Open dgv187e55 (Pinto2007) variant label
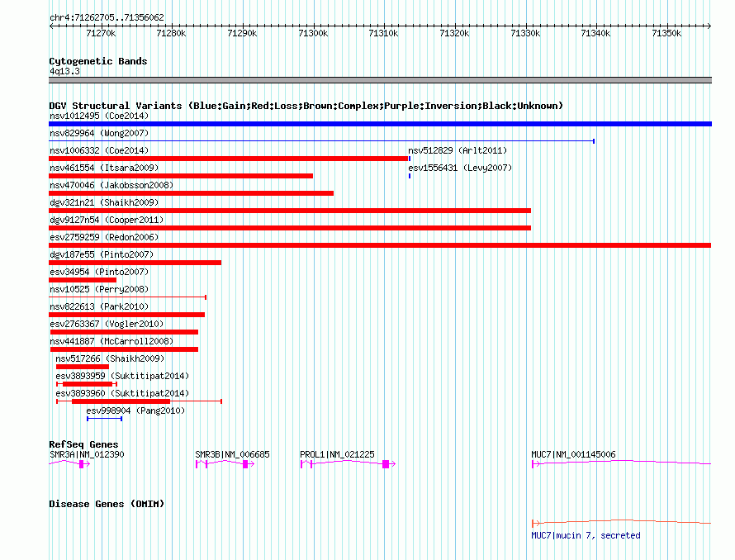Screen dimensions: 735x560 pos(102,254)
